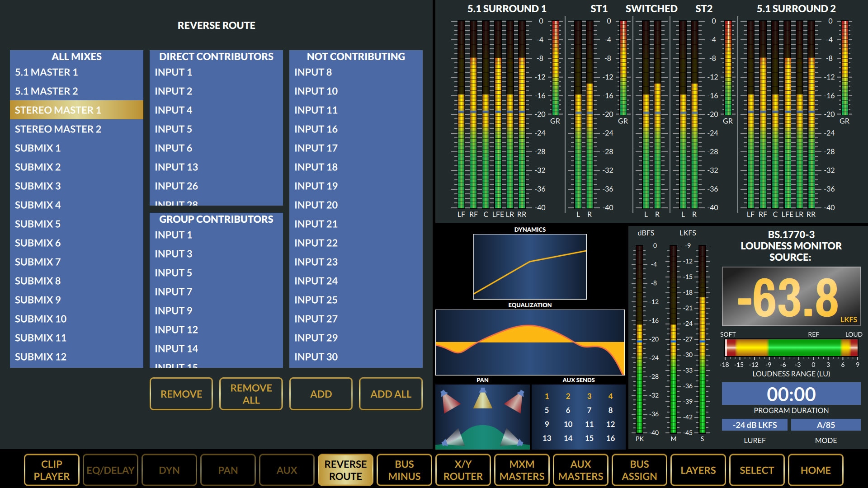Select Input 13 under Direct Contributors
Image resolution: width=868 pixels, height=488 pixels.
[x=216, y=167]
